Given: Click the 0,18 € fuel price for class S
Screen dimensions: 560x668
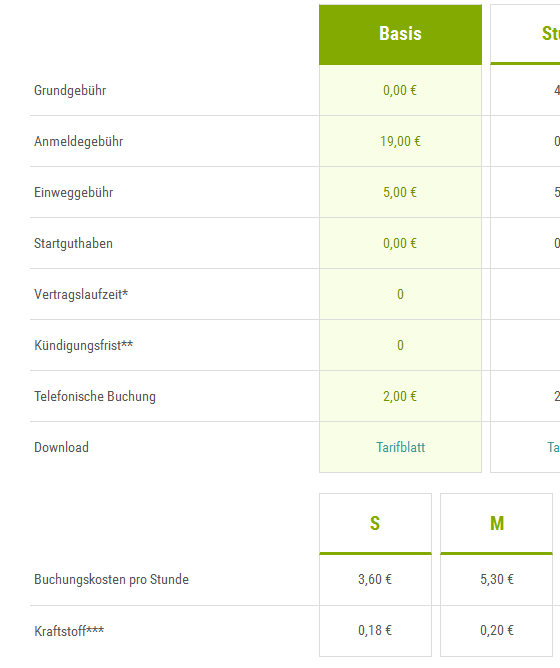Looking at the screenshot, I should tap(375, 631).
